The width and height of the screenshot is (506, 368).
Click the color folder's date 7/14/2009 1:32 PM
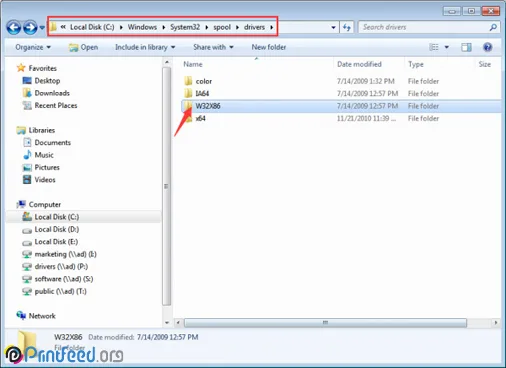pyautogui.click(x=365, y=81)
